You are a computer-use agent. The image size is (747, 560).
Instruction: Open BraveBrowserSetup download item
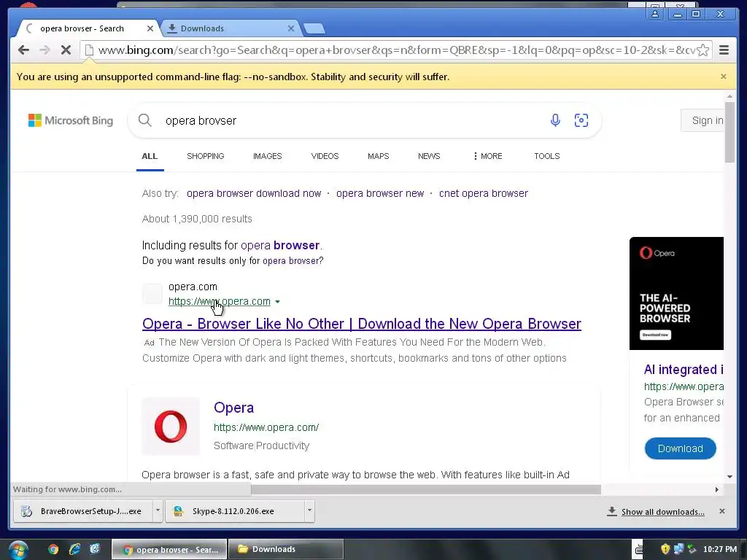(x=83, y=511)
